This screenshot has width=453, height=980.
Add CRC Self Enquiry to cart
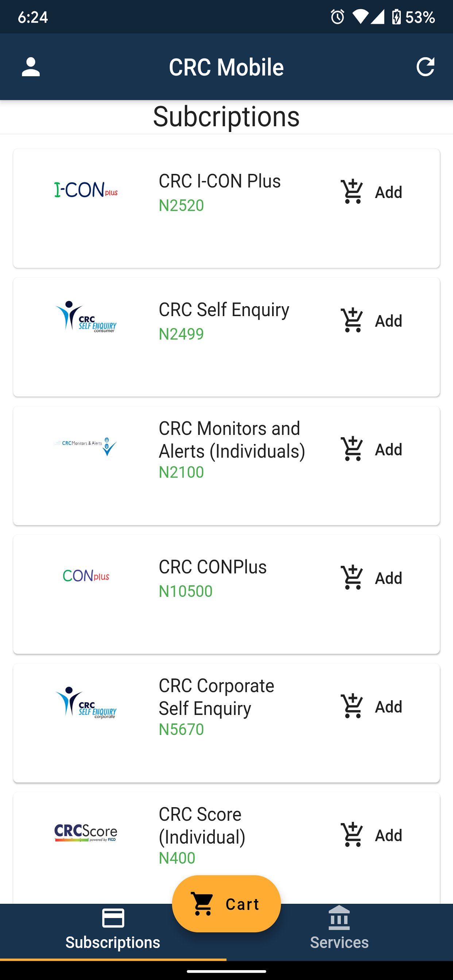pos(371,321)
